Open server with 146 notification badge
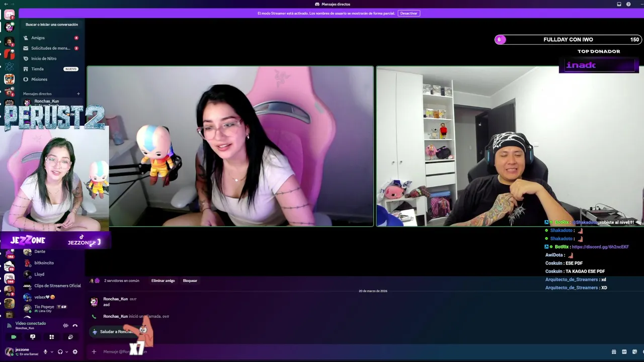 click(x=9, y=254)
